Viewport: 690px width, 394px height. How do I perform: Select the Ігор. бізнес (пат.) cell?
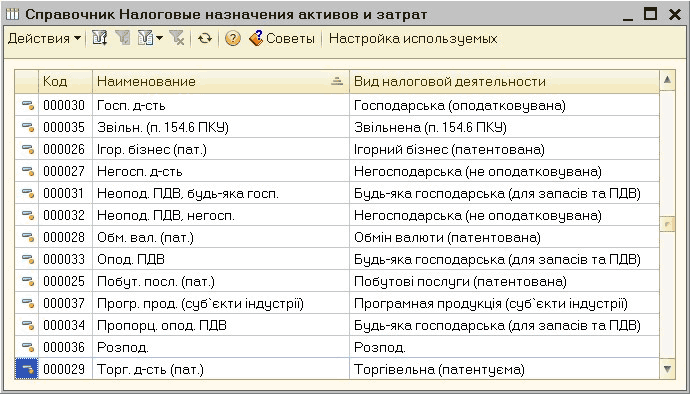click(221, 149)
